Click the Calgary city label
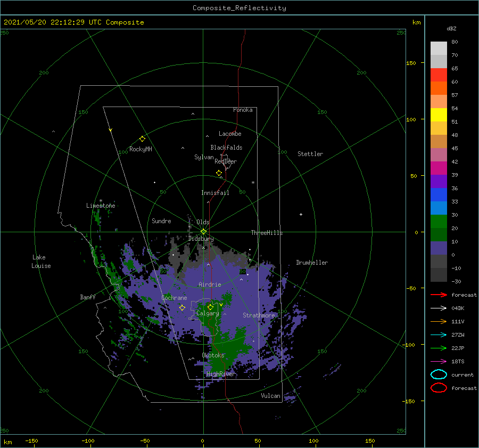The image size is (479, 448). pos(208,313)
